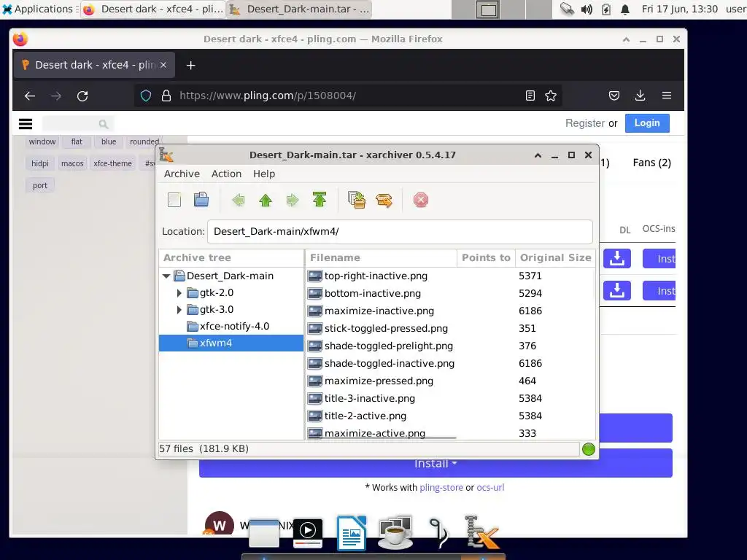This screenshot has width=747, height=560.
Task: Click the media player dock icon
Action: pos(308,533)
